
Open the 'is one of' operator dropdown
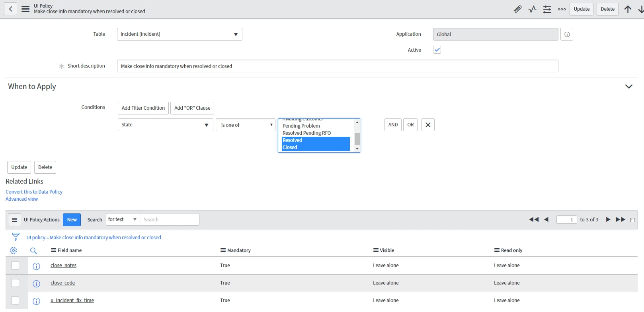[246, 125]
